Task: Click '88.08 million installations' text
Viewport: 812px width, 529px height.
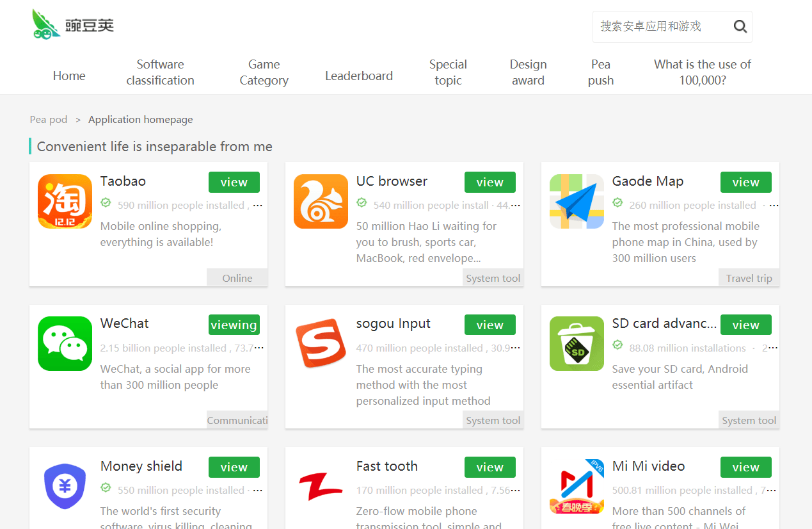Action: tap(687, 348)
